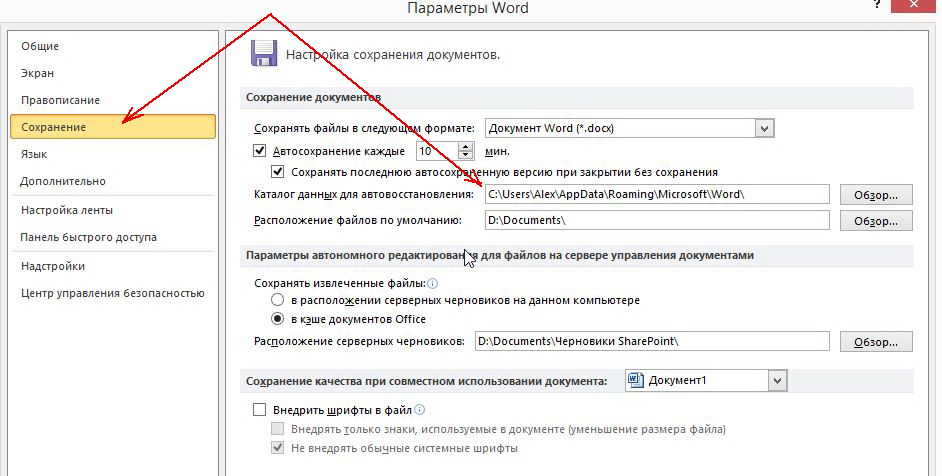
Task: Increase autosave minutes with spinner up arrow
Action: tap(465, 146)
